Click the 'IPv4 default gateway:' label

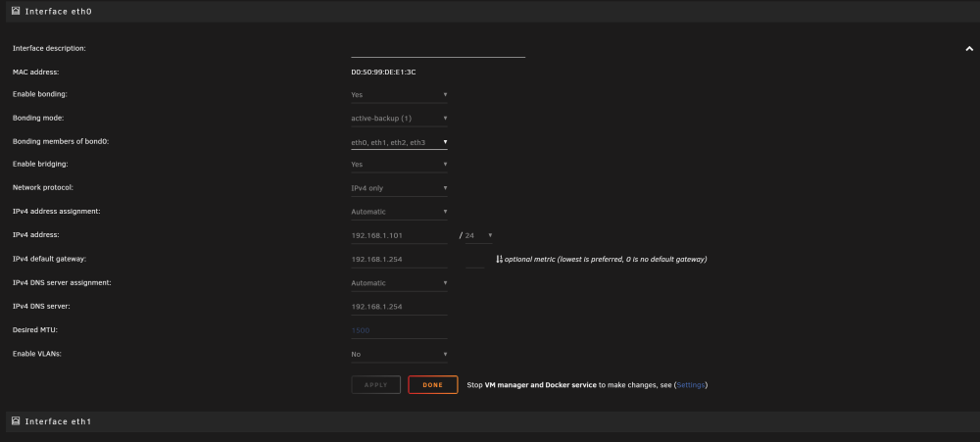(49, 259)
